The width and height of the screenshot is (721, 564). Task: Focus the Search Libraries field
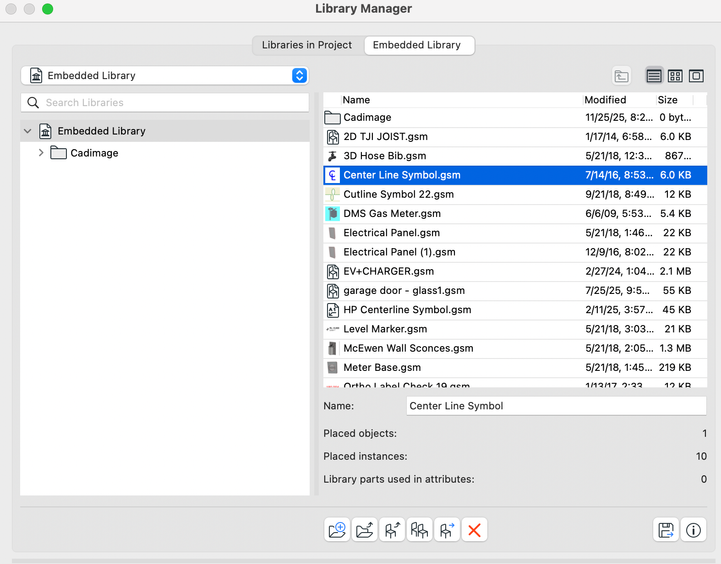165,103
